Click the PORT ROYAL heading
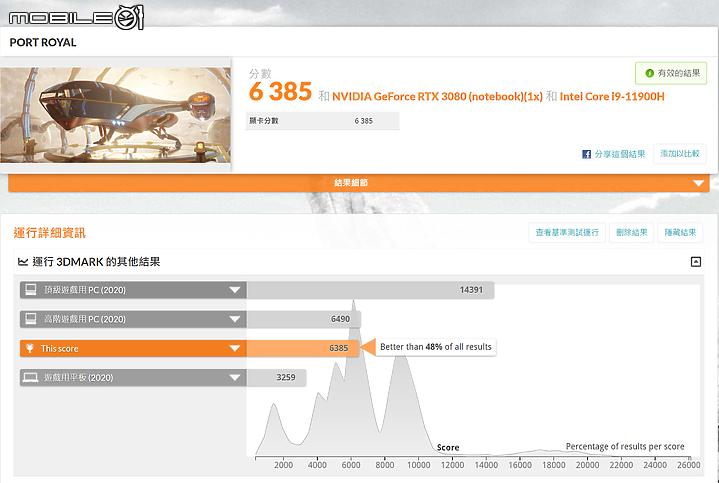This screenshot has width=719, height=483. click(43, 42)
